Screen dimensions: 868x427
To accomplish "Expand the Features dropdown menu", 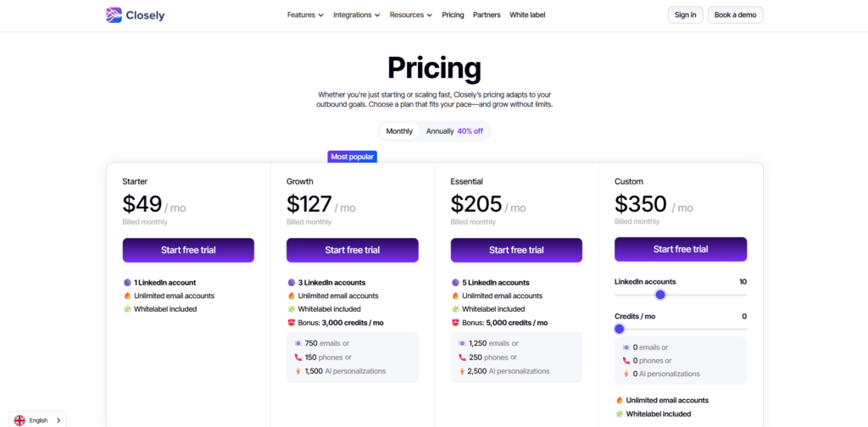I will pos(305,14).
